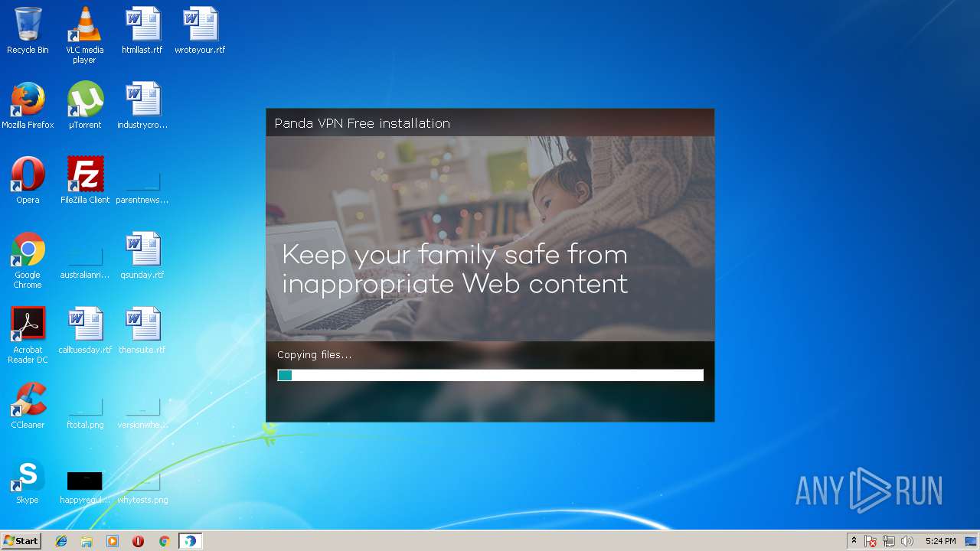Open Internet Explorer from taskbar
Viewport: 980px width, 551px height.
tap(61, 541)
